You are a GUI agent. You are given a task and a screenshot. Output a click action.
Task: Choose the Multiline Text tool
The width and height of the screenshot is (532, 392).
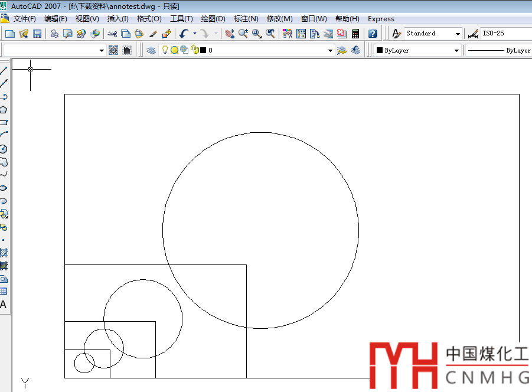4,305
